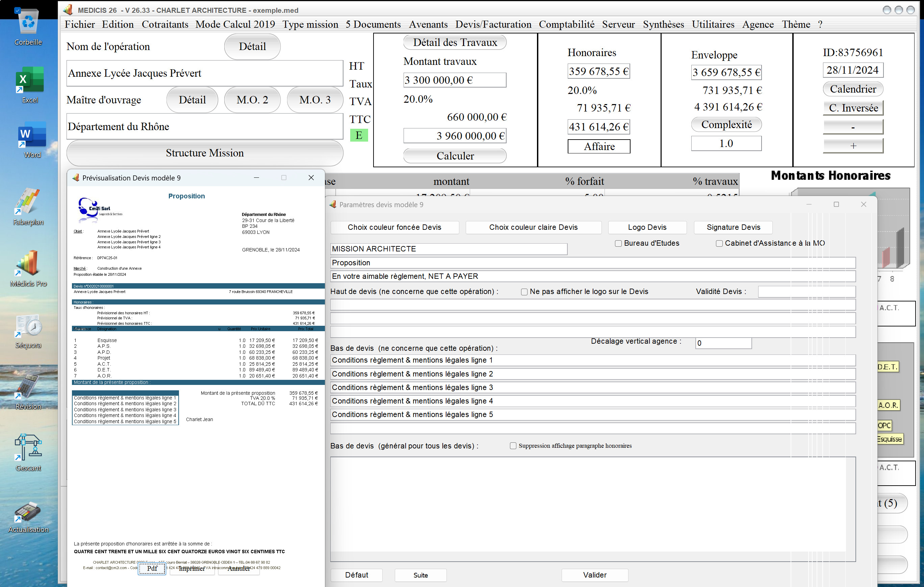
Task: Open the Fichier menu
Action: click(x=80, y=24)
